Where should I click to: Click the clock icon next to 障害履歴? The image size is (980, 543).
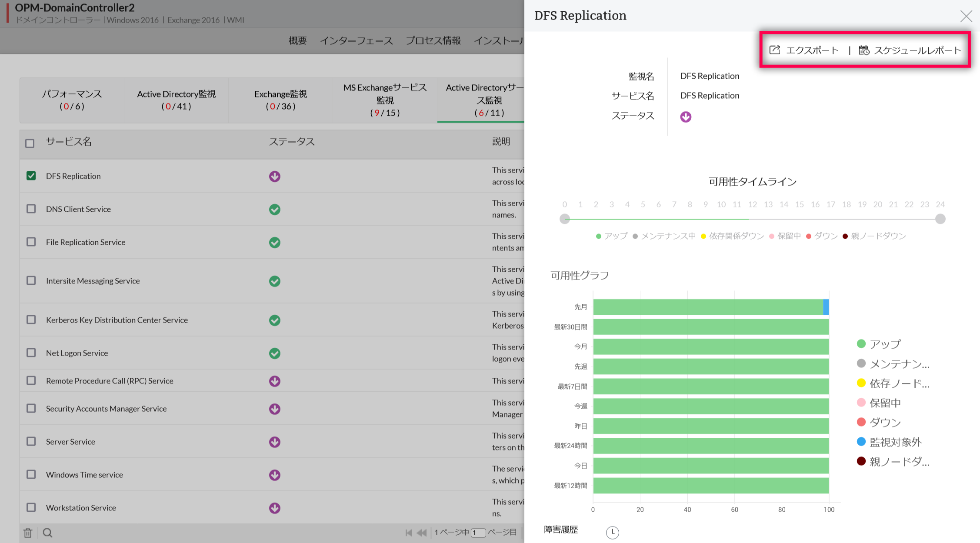click(x=612, y=532)
